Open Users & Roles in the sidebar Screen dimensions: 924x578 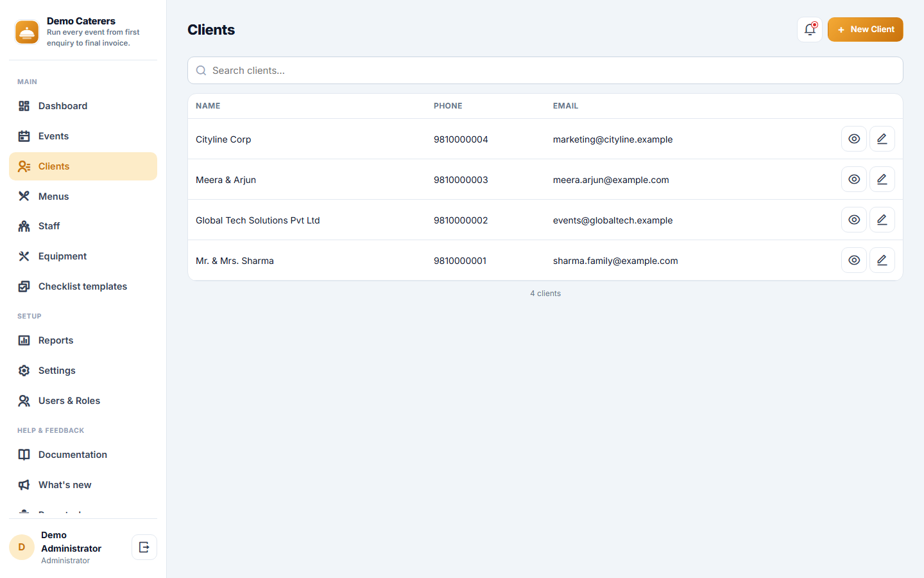point(83,401)
